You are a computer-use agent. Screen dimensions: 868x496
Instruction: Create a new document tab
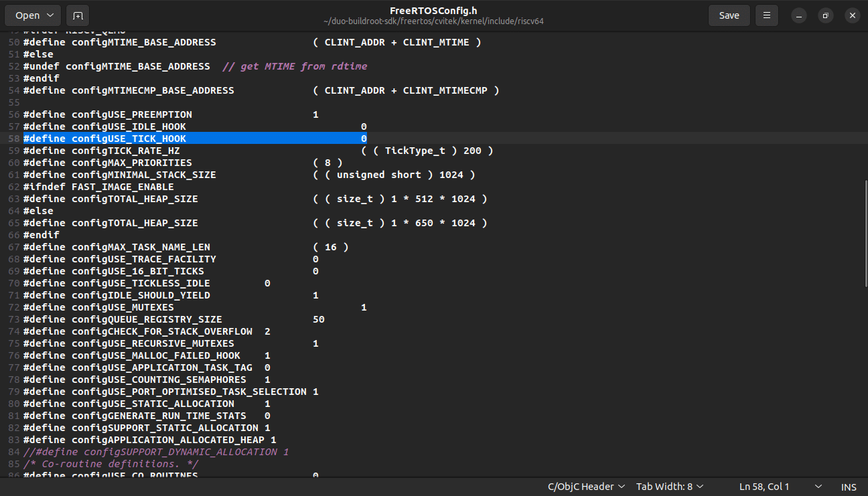78,15
